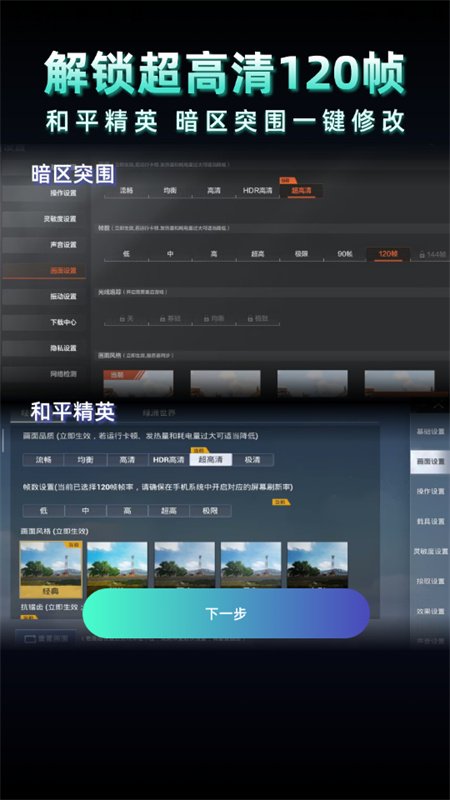The height and width of the screenshot is (800, 450).
Task: Set 和平精英 frame rate to 极限
Action: tap(211, 511)
